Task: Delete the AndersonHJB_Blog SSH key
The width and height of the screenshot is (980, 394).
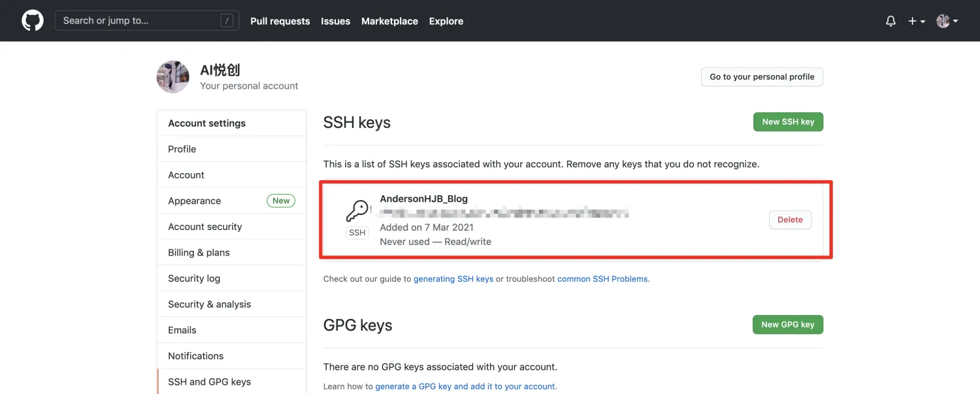Action: click(790, 220)
